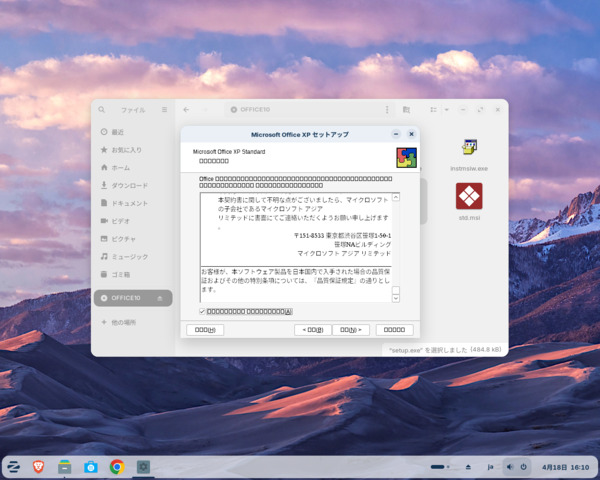The width and height of the screenshot is (600, 480).
Task: Click the Cancel button at dialog's right
Action: click(395, 330)
